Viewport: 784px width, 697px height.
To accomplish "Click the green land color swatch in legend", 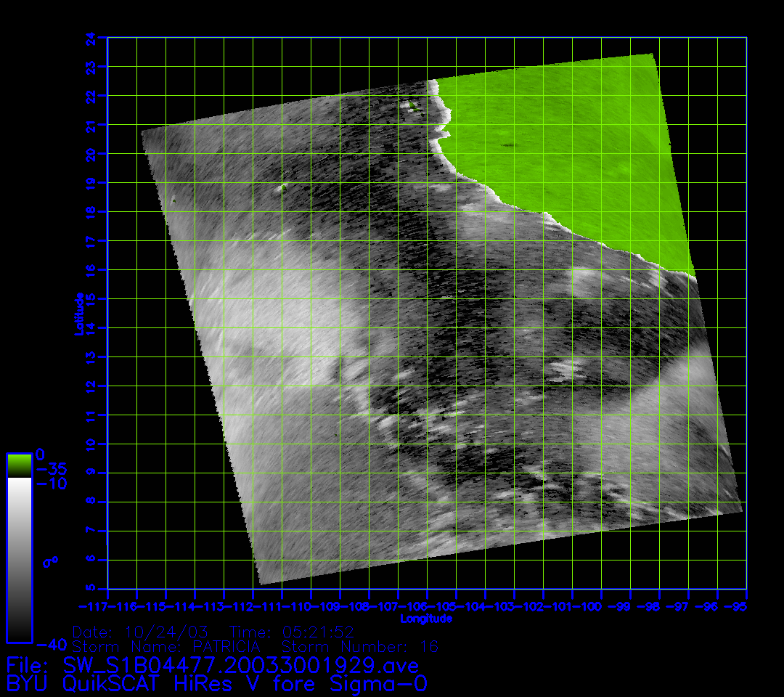I will click(x=19, y=465).
